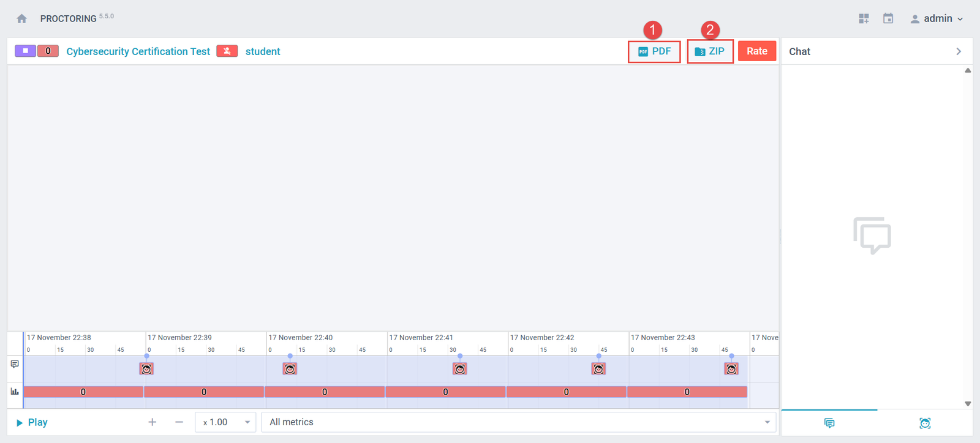Download the PDF report
This screenshot has height=443, width=980.
(x=654, y=51)
